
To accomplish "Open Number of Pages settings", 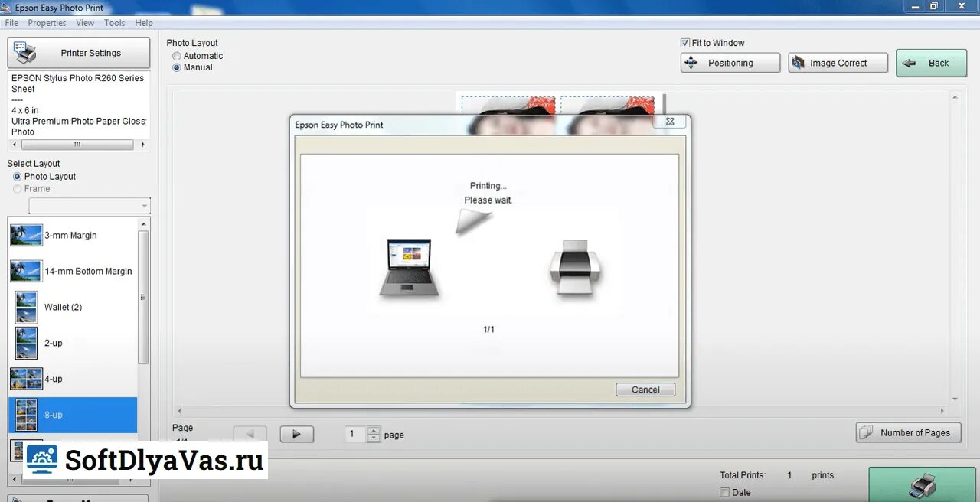I will coord(908,432).
